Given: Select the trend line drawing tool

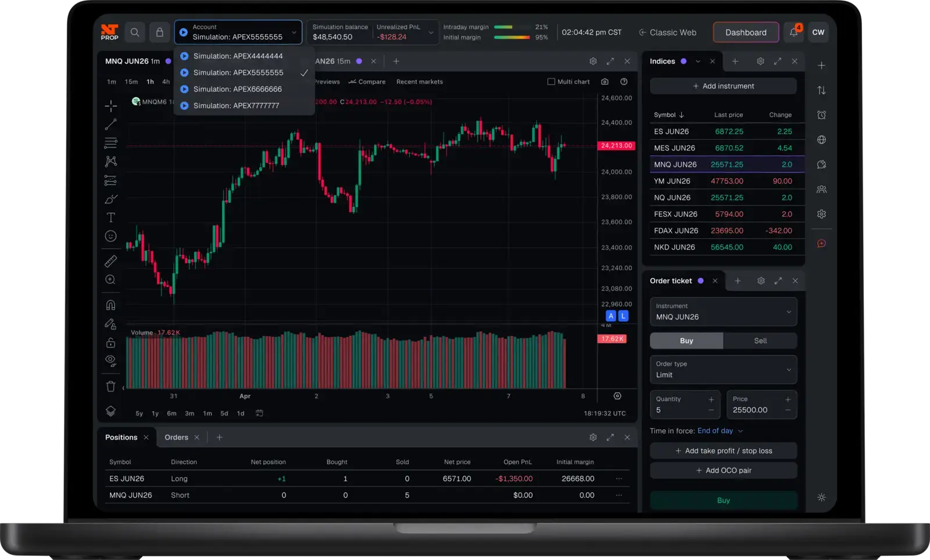Looking at the screenshot, I should click(x=110, y=124).
